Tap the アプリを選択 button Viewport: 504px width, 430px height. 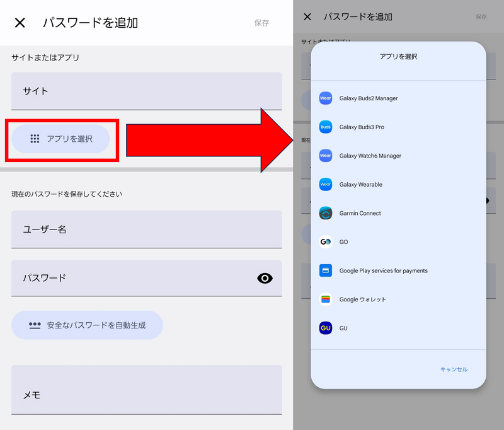(x=60, y=139)
